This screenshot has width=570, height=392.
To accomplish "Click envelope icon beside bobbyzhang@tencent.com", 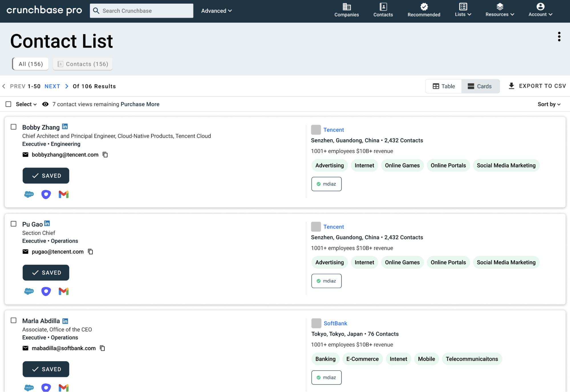I will (25, 155).
